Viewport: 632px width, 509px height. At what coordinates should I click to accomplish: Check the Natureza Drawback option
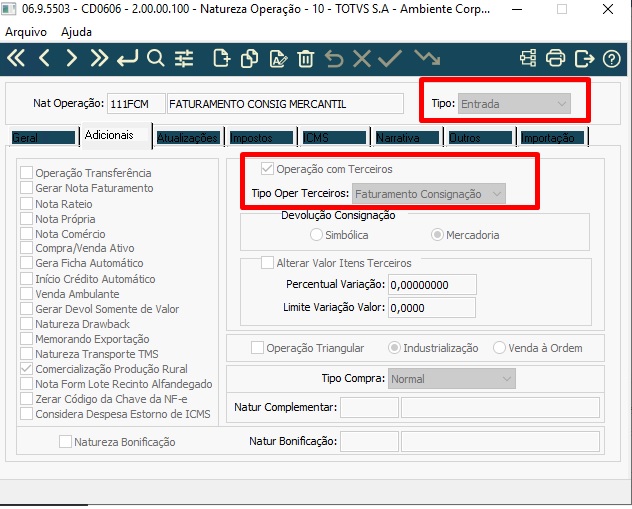pyautogui.click(x=27, y=323)
